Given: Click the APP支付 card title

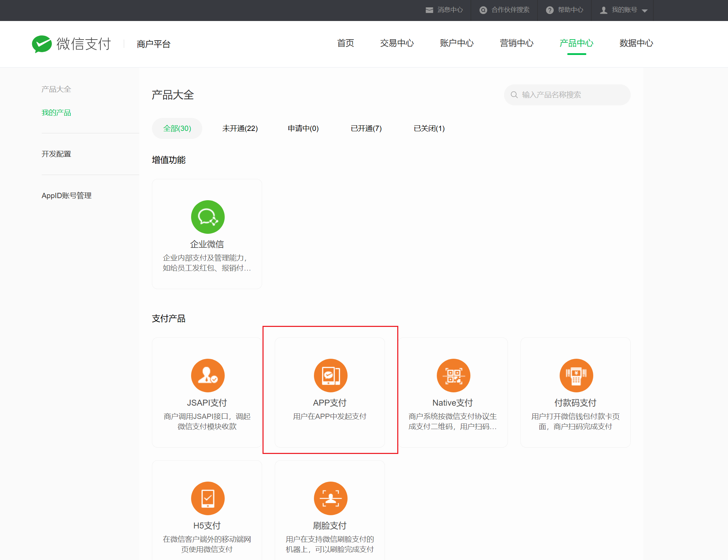Looking at the screenshot, I should [x=330, y=402].
